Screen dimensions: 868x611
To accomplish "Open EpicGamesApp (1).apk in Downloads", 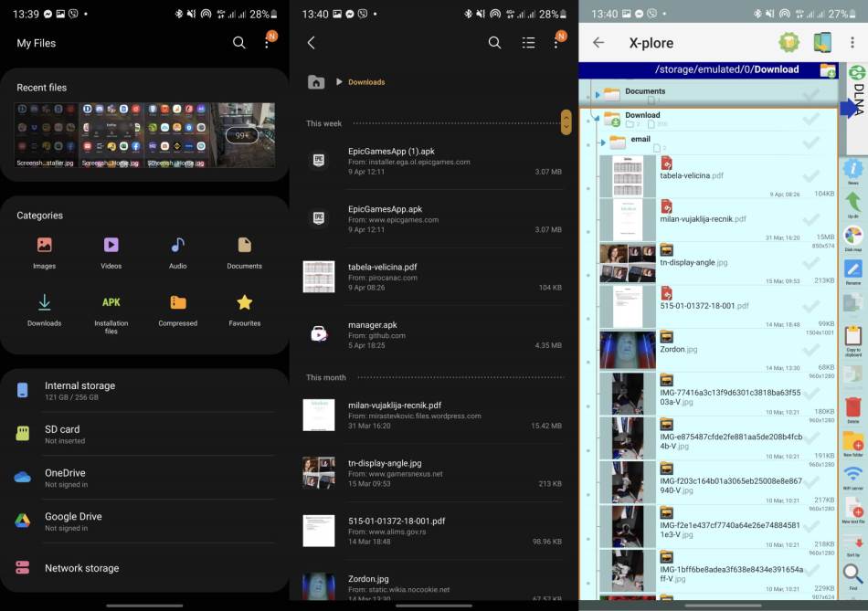I will 434,161.
